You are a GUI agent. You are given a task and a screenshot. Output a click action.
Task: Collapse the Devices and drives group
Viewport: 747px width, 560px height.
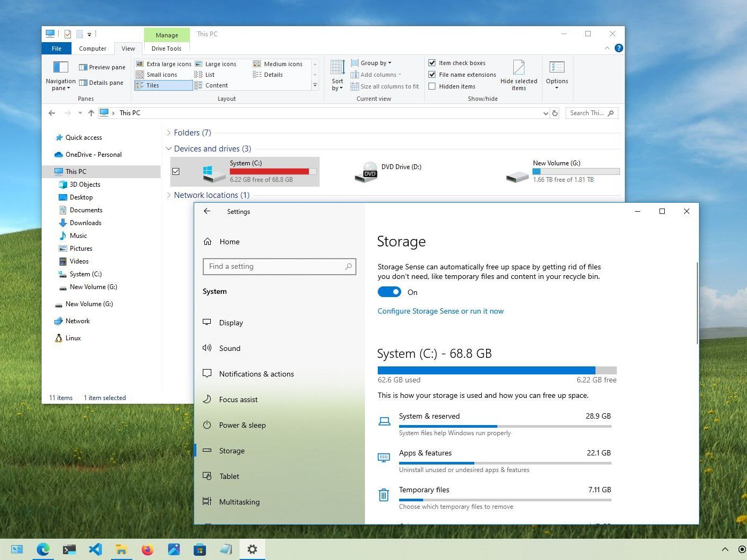coord(169,149)
